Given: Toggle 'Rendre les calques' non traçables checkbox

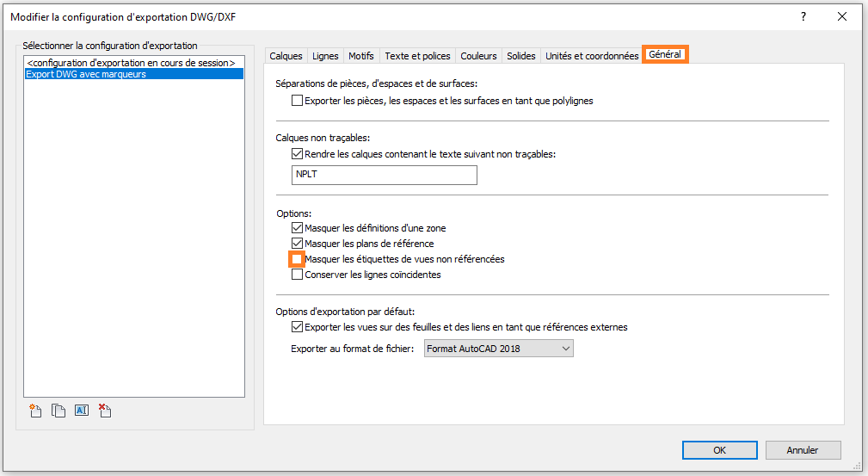Looking at the screenshot, I should 298,154.
